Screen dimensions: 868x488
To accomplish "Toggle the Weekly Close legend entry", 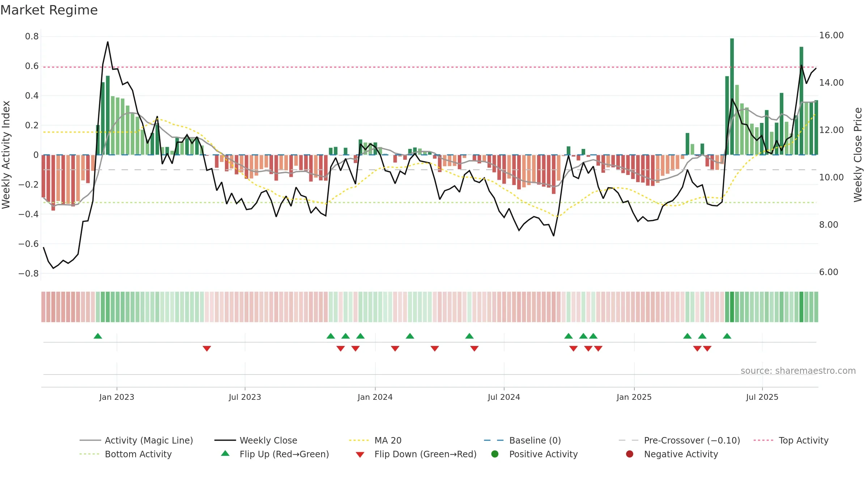I will point(256,440).
